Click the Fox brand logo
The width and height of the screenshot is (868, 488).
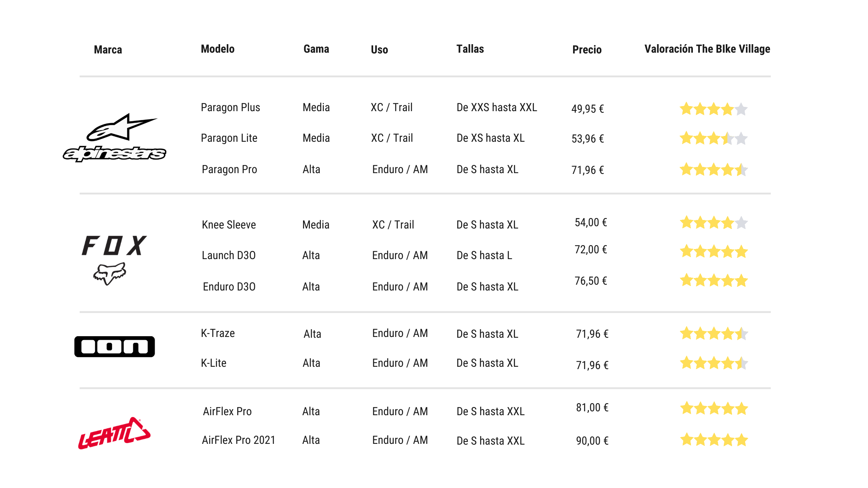click(114, 259)
